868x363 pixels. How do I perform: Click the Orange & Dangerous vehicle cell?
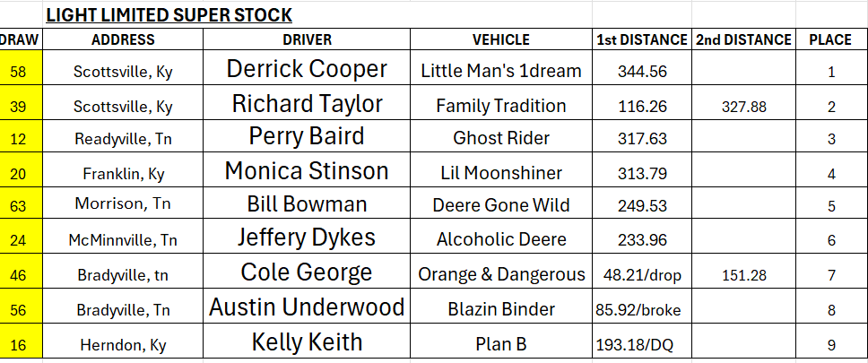[501, 272]
